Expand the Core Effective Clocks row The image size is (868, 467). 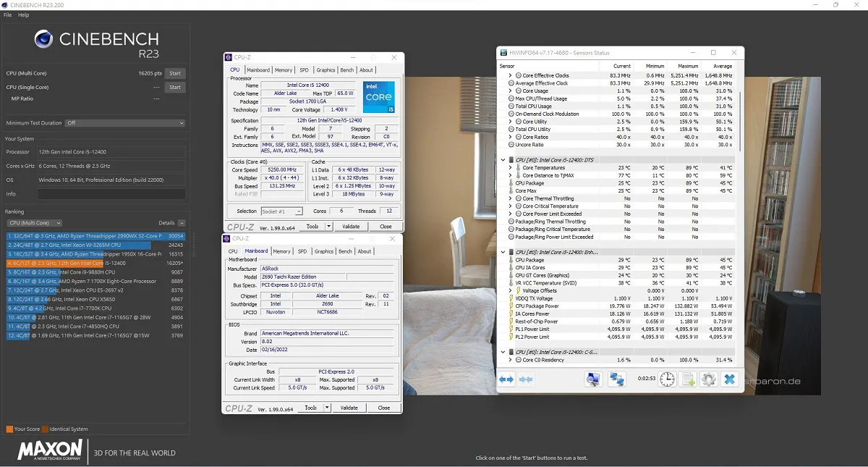pyautogui.click(x=510, y=75)
